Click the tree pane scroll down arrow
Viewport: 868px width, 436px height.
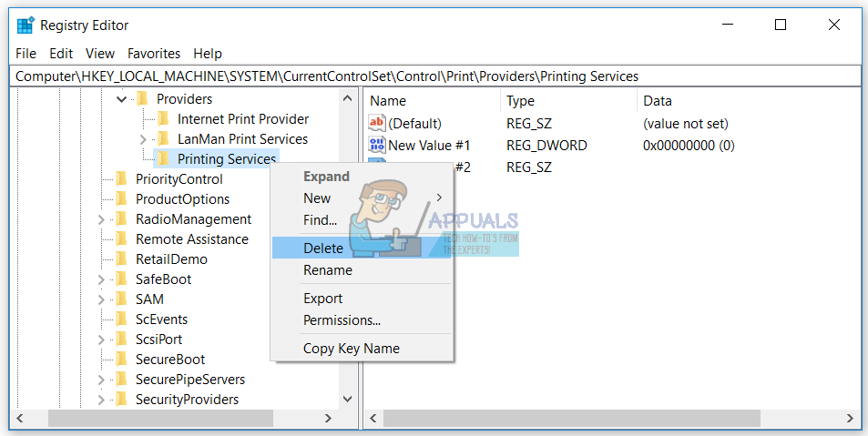pos(347,399)
